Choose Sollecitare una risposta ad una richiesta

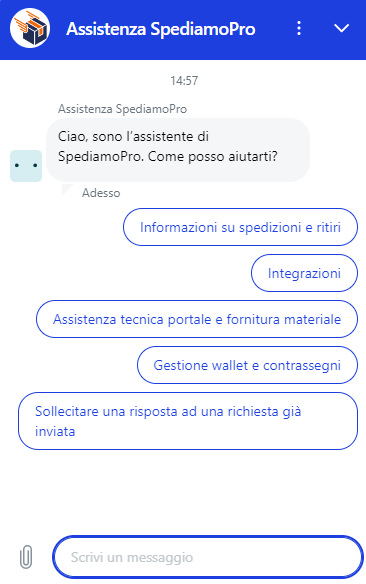(x=188, y=421)
